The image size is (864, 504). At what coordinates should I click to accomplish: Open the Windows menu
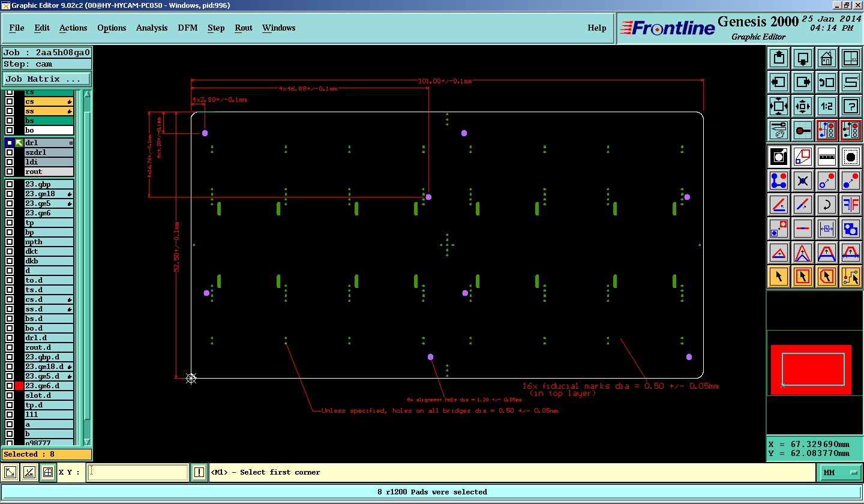pos(279,28)
